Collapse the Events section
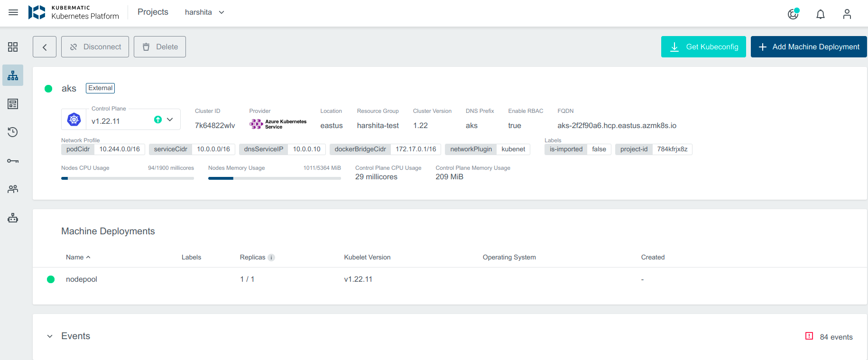Screen dimensions: 868x360 [50, 336]
